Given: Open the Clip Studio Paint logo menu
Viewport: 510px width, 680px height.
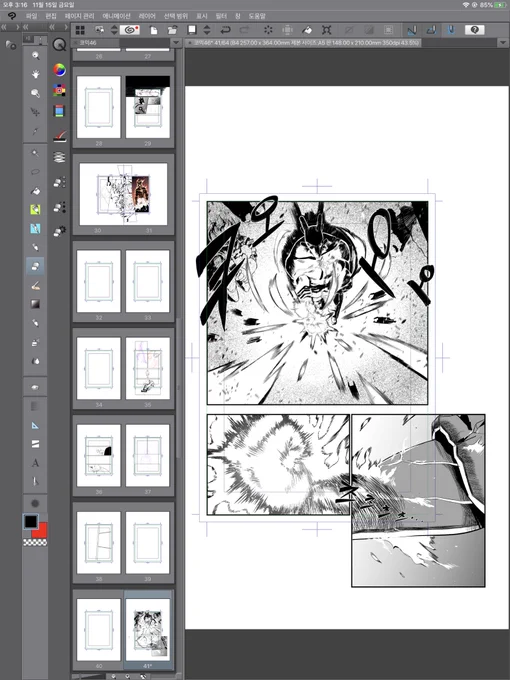Looking at the screenshot, I should (x=12, y=16).
